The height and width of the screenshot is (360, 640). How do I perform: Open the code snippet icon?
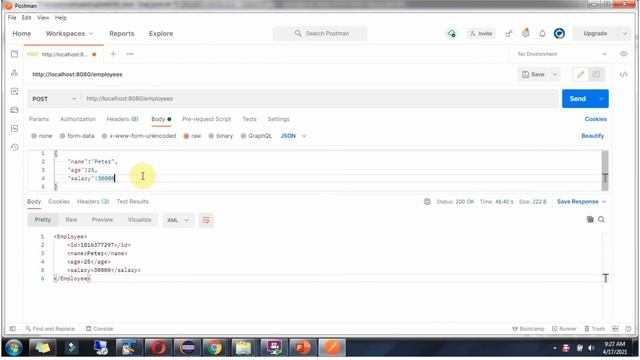coord(623,74)
